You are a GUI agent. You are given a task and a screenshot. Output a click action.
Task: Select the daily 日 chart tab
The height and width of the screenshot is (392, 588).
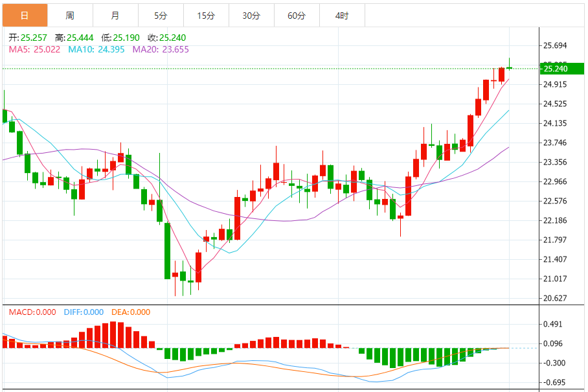pyautogui.click(x=25, y=16)
